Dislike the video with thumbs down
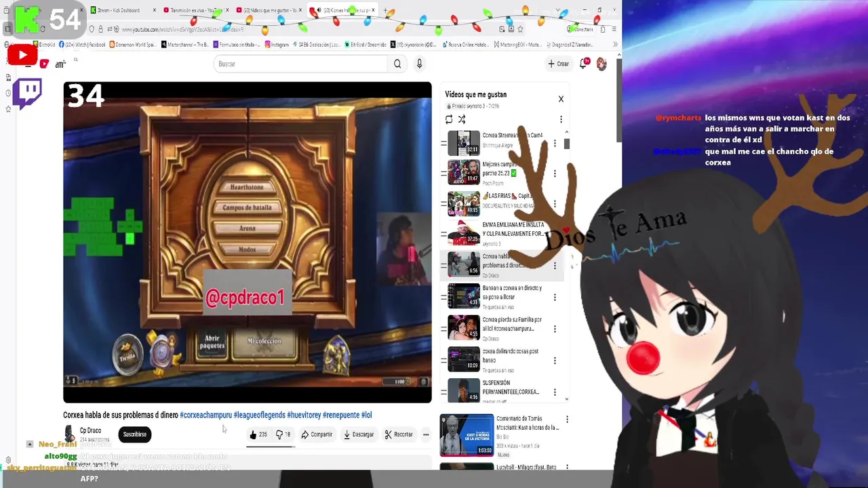Image resolution: width=868 pixels, height=488 pixels. point(283,434)
